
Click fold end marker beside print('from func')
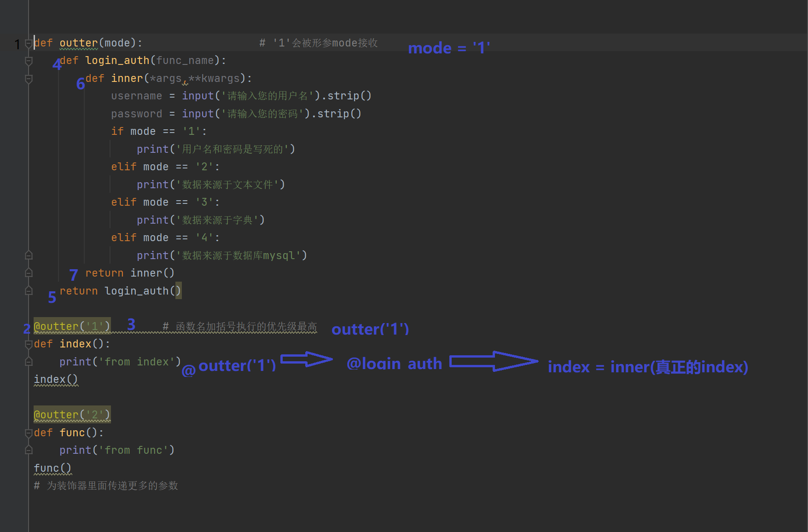click(x=29, y=450)
